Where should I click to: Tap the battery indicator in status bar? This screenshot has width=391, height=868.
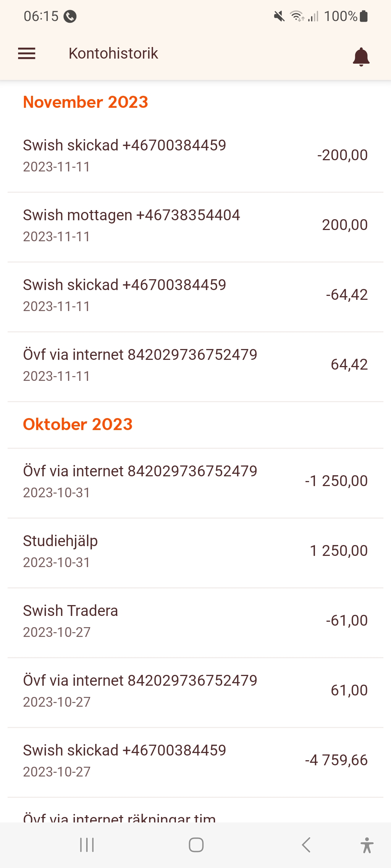point(364,16)
